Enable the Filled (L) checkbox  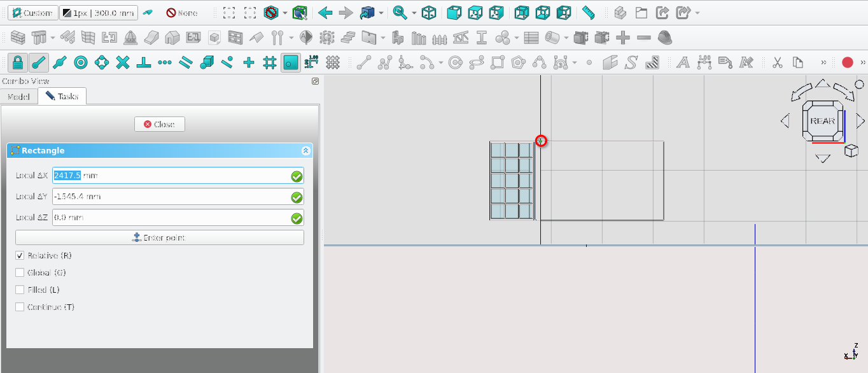(20, 290)
